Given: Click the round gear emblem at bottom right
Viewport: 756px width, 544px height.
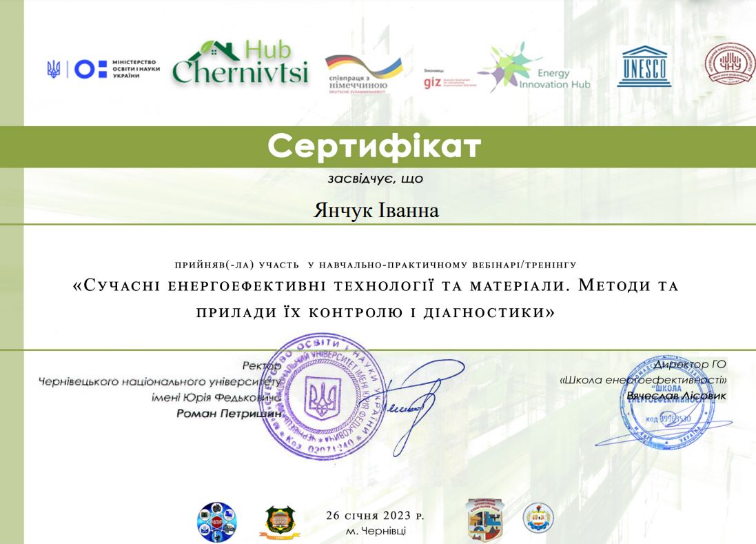Looking at the screenshot, I should (x=538, y=518).
